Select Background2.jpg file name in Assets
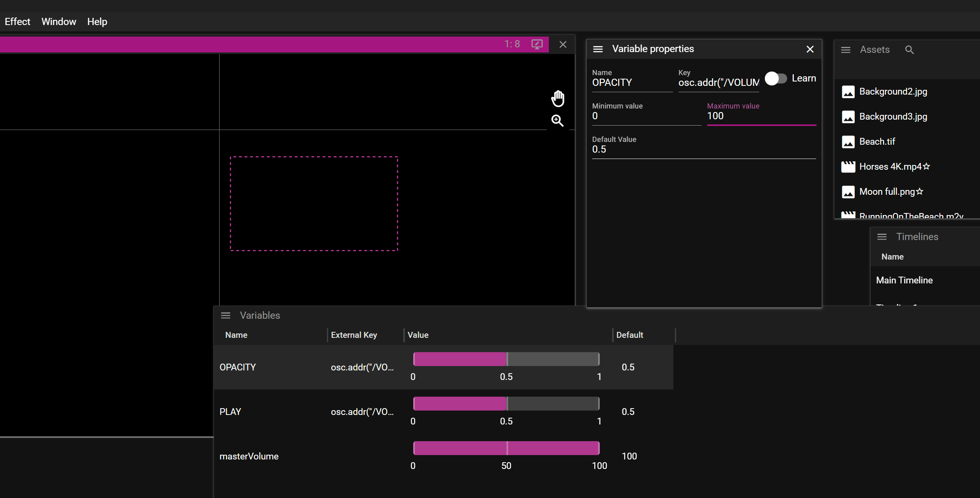The image size is (980, 498). click(x=893, y=92)
